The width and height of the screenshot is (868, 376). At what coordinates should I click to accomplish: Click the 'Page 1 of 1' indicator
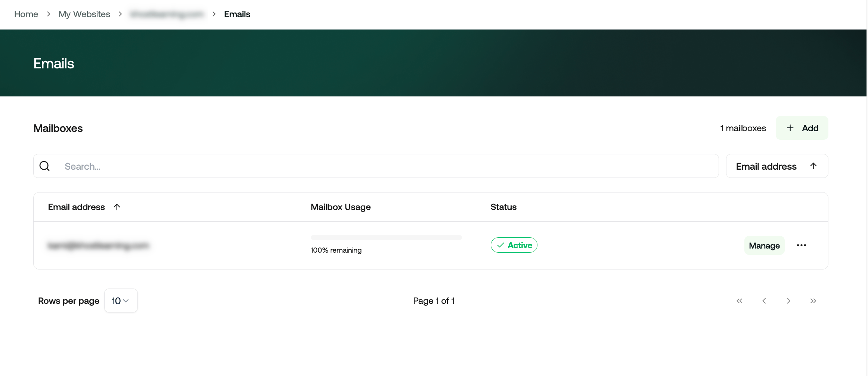(x=434, y=301)
